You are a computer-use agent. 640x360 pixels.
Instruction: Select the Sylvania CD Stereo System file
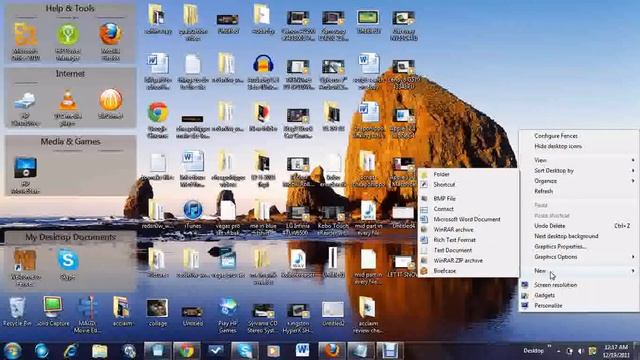[x=262, y=317]
